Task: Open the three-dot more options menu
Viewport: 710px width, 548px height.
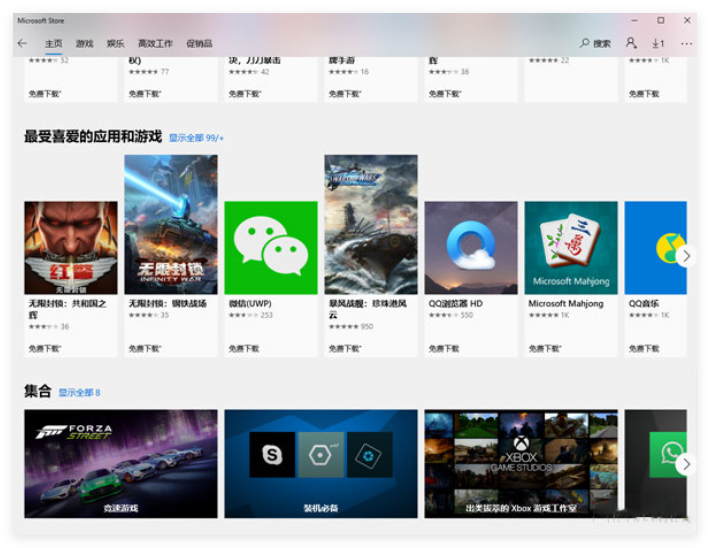Action: 686,43
